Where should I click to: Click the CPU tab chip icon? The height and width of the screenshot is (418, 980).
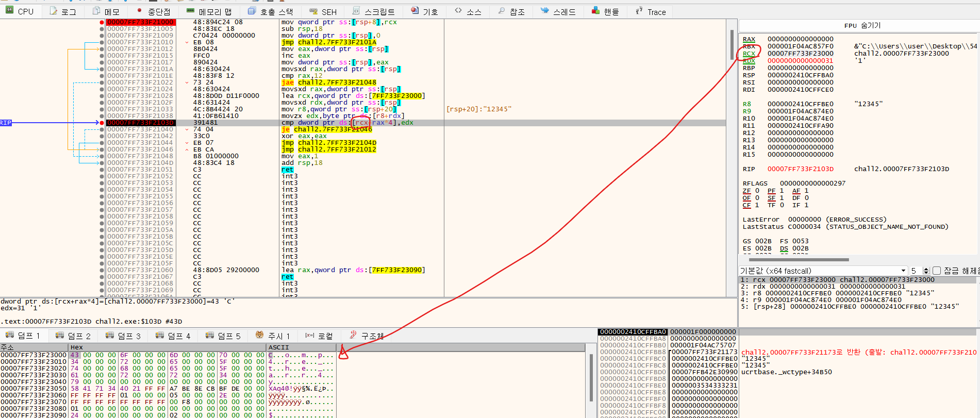click(9, 11)
